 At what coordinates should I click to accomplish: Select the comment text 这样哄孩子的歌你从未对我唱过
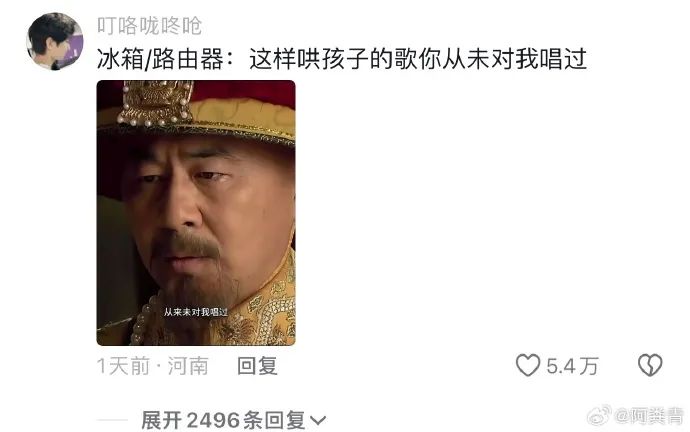coord(418,59)
